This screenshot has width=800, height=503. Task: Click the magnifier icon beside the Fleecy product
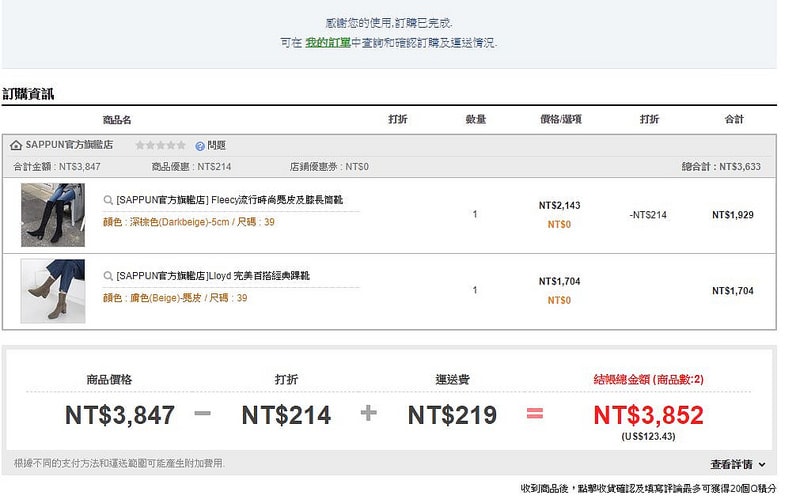tap(108, 200)
